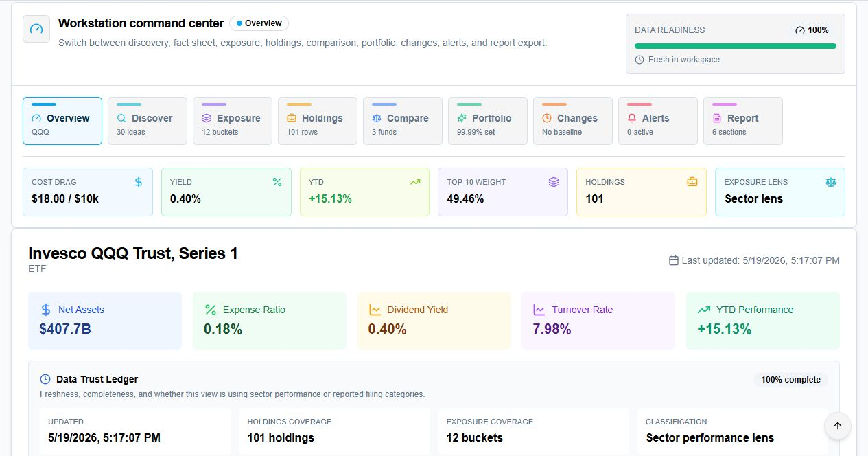The height and width of the screenshot is (456, 868).
Task: Click the Updated 5/19/2026 ledger cell
Action: [x=135, y=431]
